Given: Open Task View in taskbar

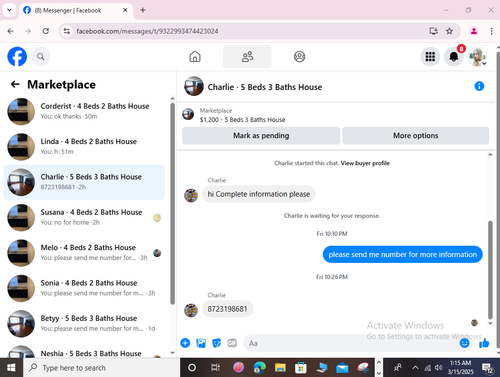Looking at the screenshot, I should click(x=215, y=368).
